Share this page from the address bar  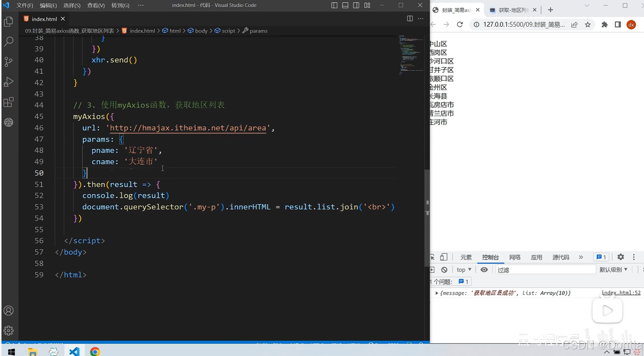(574, 25)
